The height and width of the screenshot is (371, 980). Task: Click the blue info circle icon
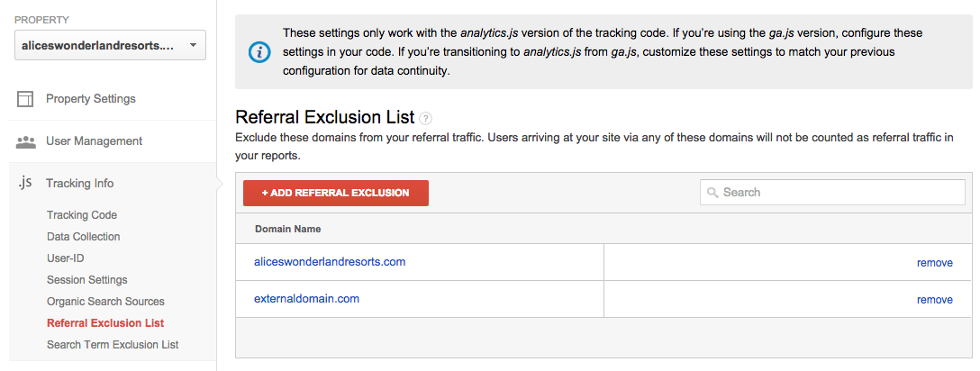[259, 52]
